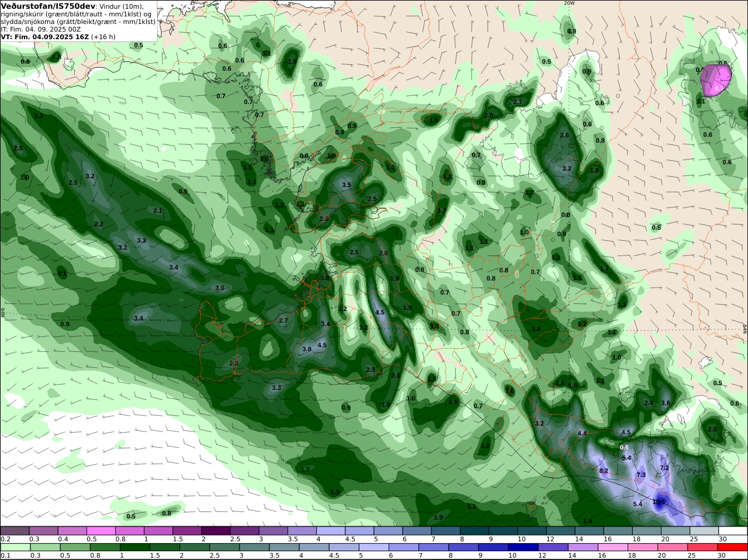Select the bright pink top-row swatch labeled 0.5
Viewport: 748px width, 560px height.
(x=101, y=531)
